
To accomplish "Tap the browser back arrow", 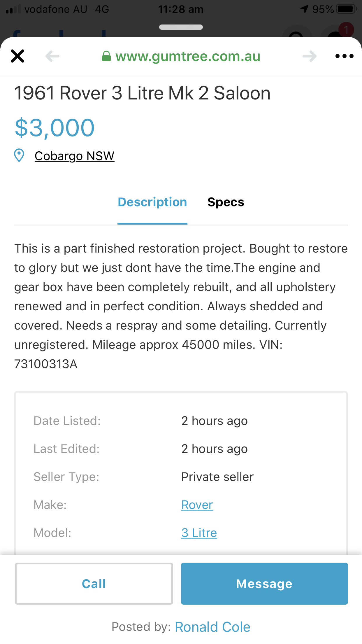I will pos(52,56).
